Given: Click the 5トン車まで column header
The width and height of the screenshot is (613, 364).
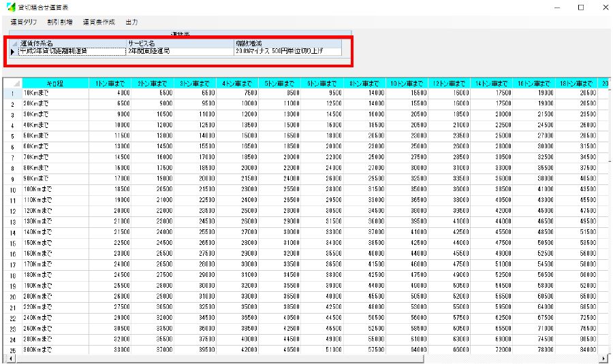Looking at the screenshot, I should pos(280,83).
